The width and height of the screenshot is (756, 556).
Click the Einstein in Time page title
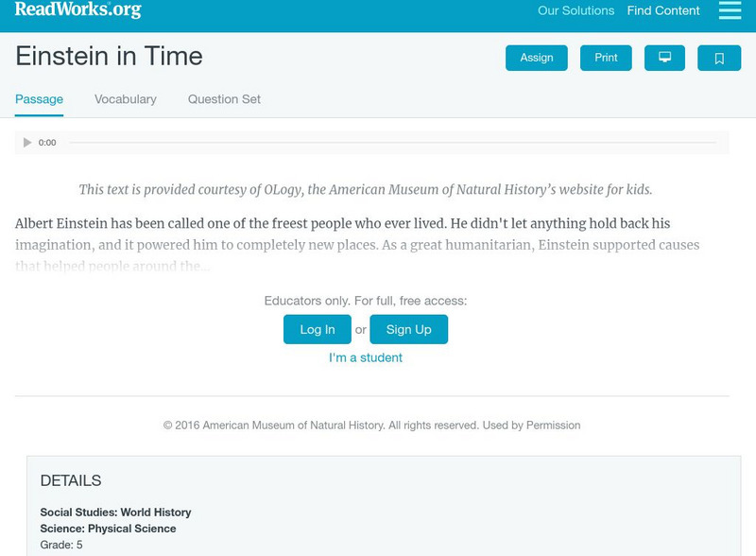[x=109, y=57]
